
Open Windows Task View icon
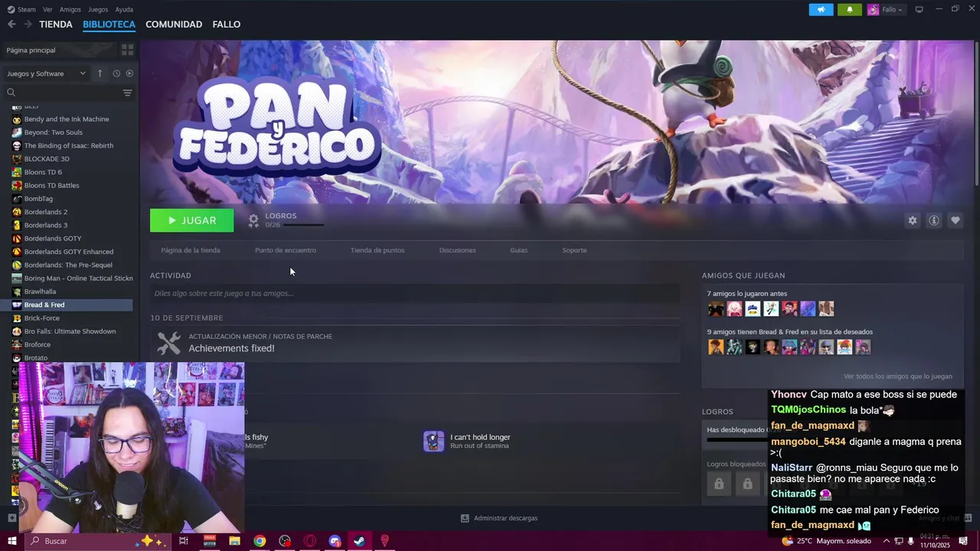coord(184,541)
